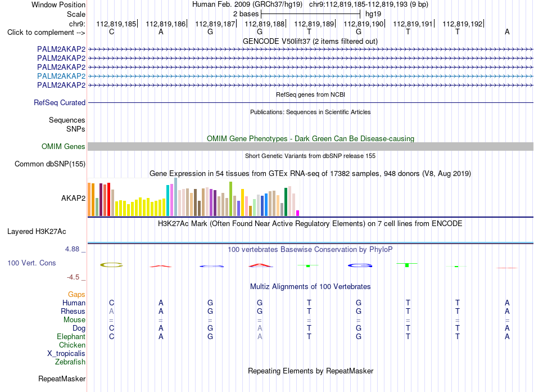Click the Common dbSNP(155) track label
This screenshot has width=534, height=392.
click(x=50, y=164)
